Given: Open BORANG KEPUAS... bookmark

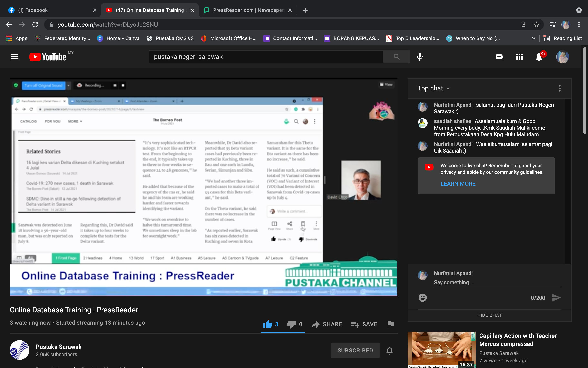Looking at the screenshot, I should tap(351, 38).
